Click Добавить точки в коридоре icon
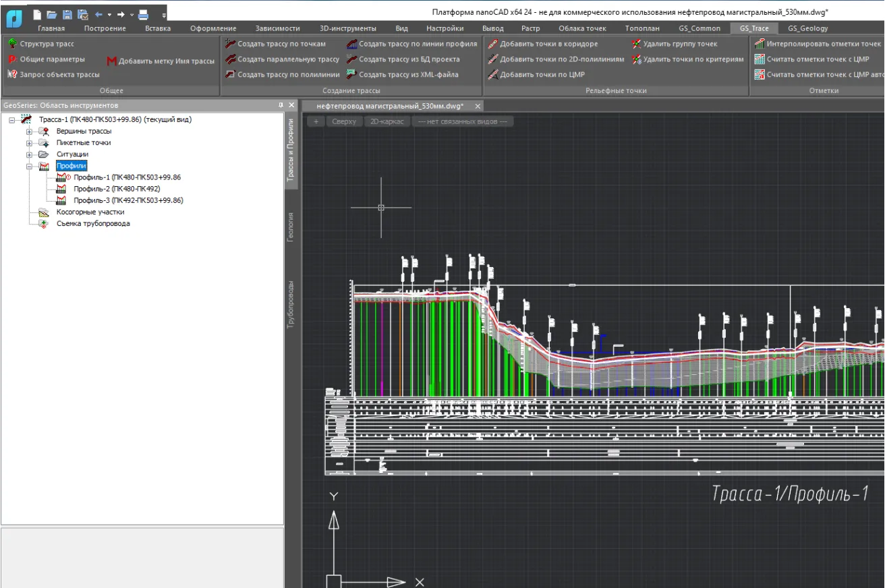 [x=493, y=44]
